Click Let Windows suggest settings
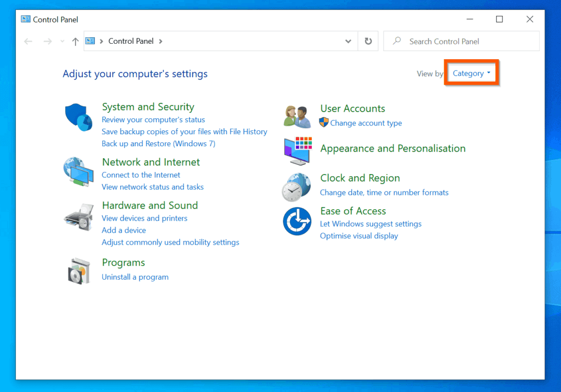This screenshot has height=392, width=561. click(x=371, y=224)
